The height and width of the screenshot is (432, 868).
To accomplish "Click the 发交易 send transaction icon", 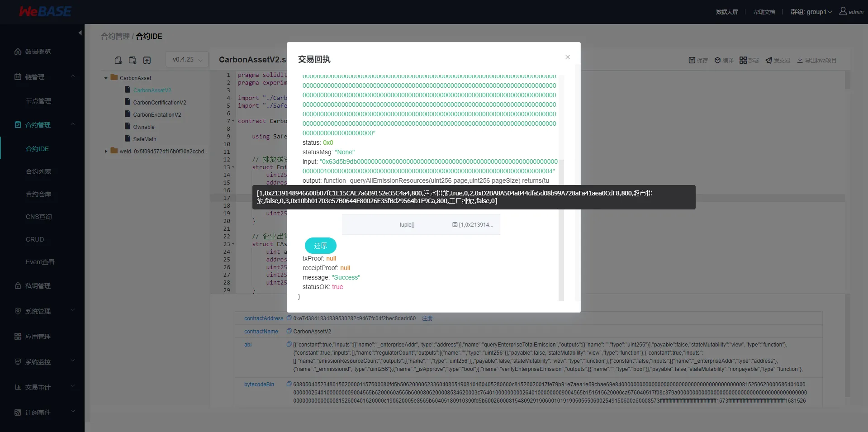I will click(768, 60).
